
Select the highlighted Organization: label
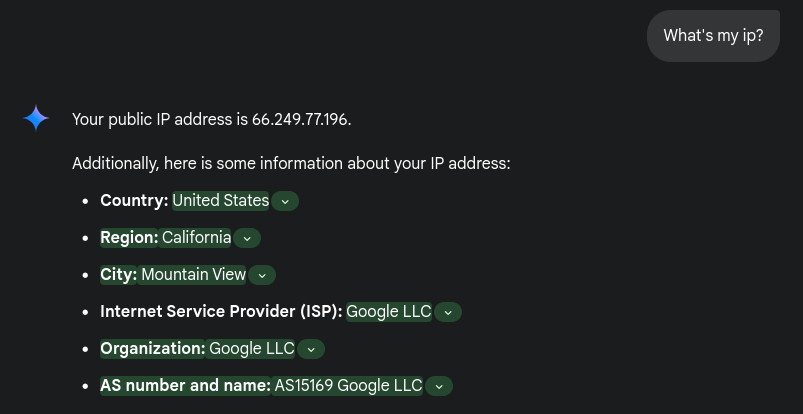point(153,348)
